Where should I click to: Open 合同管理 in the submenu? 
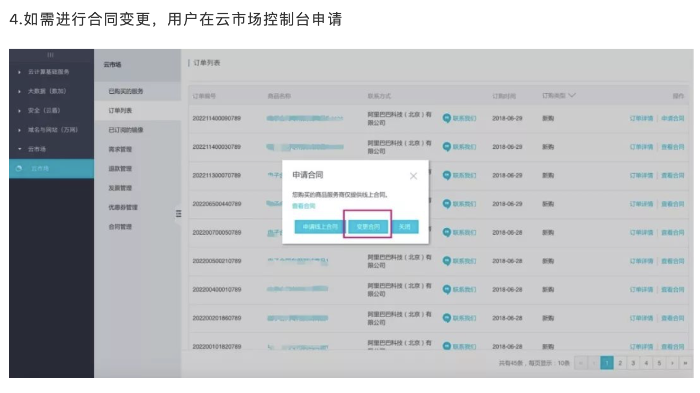120,226
